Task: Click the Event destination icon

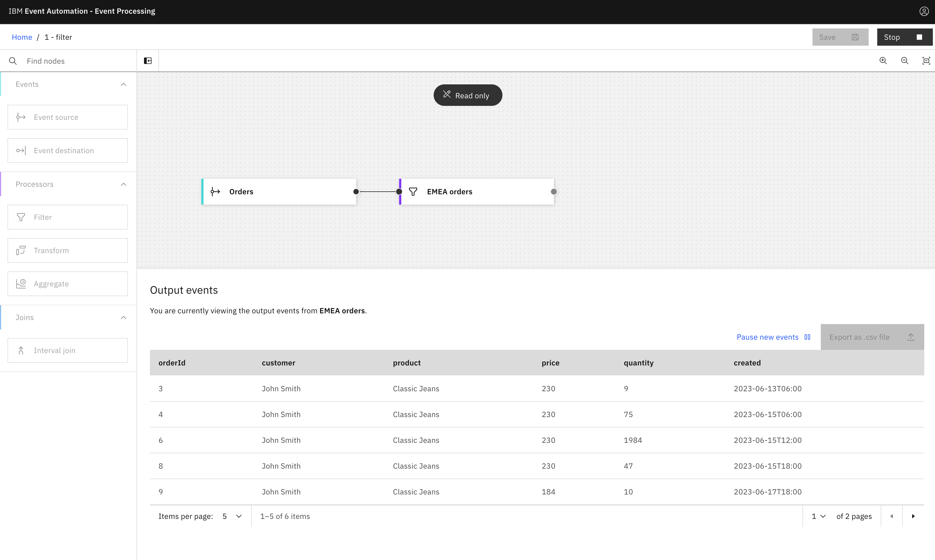Action: (21, 150)
